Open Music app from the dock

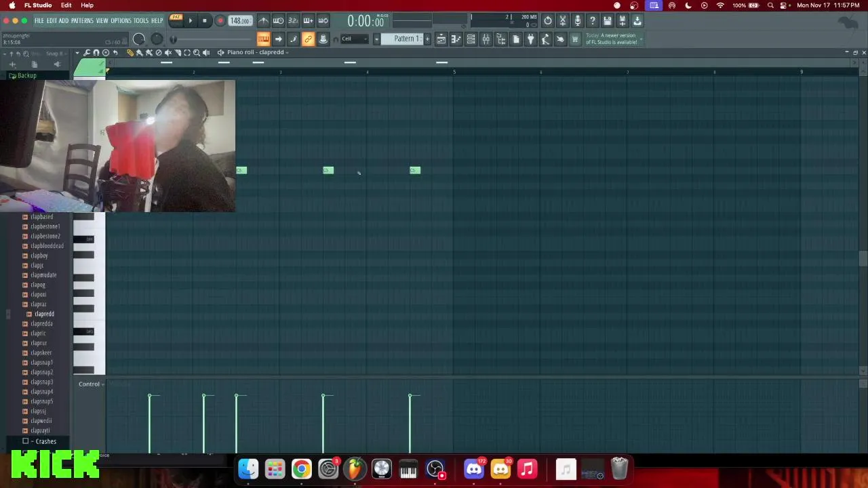[x=527, y=468]
